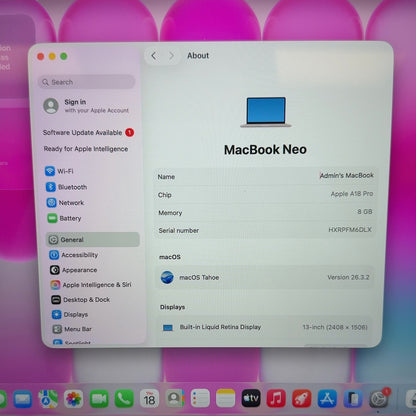
Task: Open Displays settings in sidebar
Action: tap(70, 314)
